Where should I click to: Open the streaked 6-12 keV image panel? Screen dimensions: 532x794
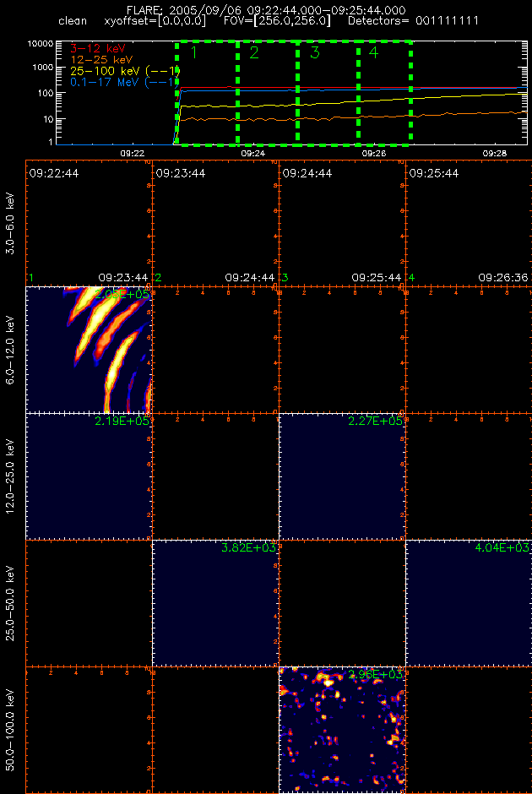pos(89,350)
